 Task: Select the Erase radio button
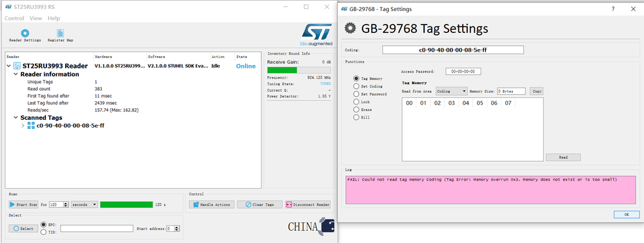point(356,110)
